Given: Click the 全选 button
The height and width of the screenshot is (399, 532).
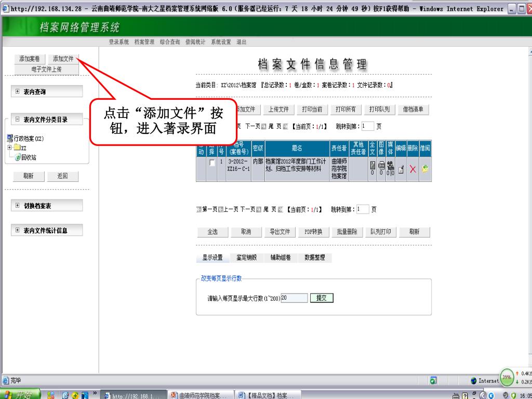Looking at the screenshot, I should click(212, 232).
